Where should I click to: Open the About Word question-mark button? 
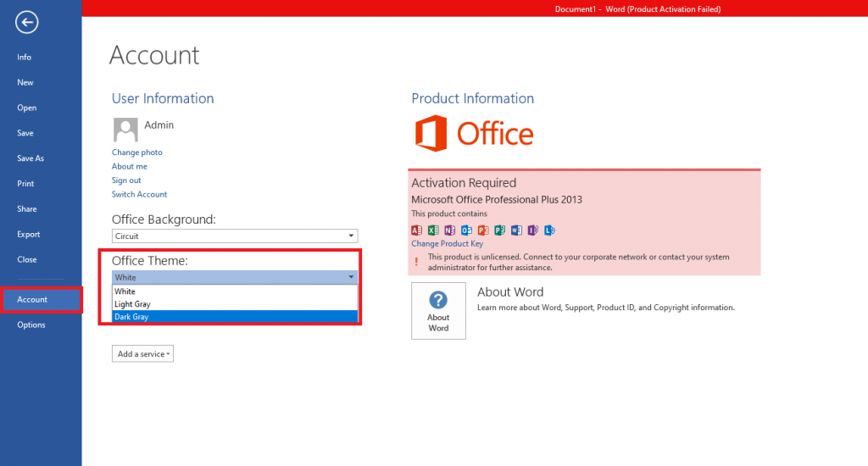[438, 310]
